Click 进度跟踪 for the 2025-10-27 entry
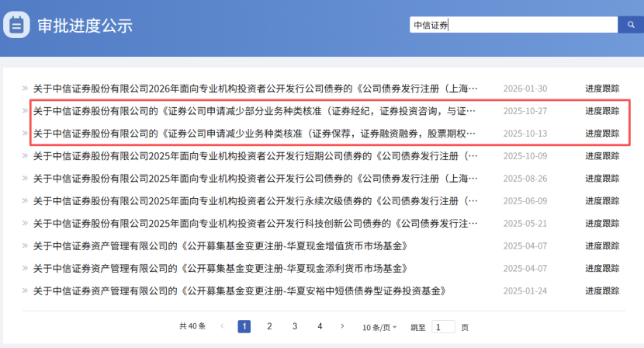Screen dimensions: 644x348 [x=602, y=111]
